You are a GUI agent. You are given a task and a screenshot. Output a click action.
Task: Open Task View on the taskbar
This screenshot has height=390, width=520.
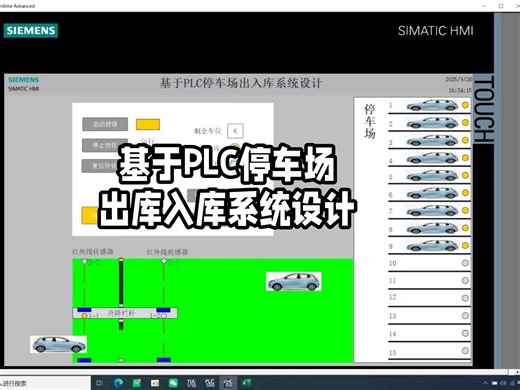pyautogui.click(x=100, y=383)
